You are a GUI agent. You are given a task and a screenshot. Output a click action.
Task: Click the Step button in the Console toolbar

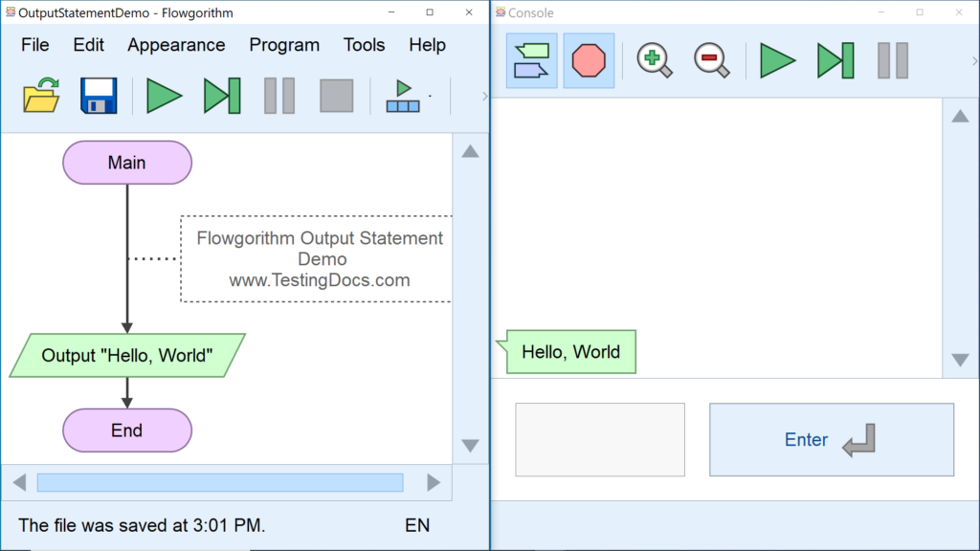(835, 61)
